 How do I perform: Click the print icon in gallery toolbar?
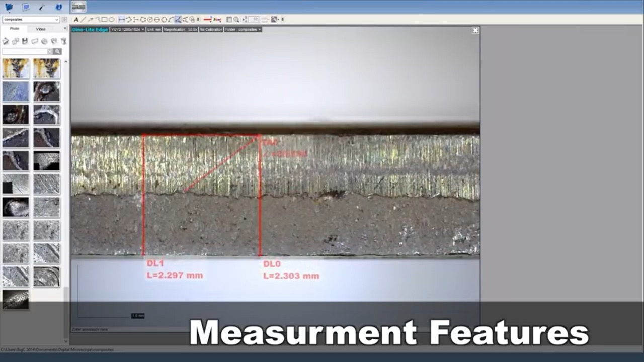point(44,41)
